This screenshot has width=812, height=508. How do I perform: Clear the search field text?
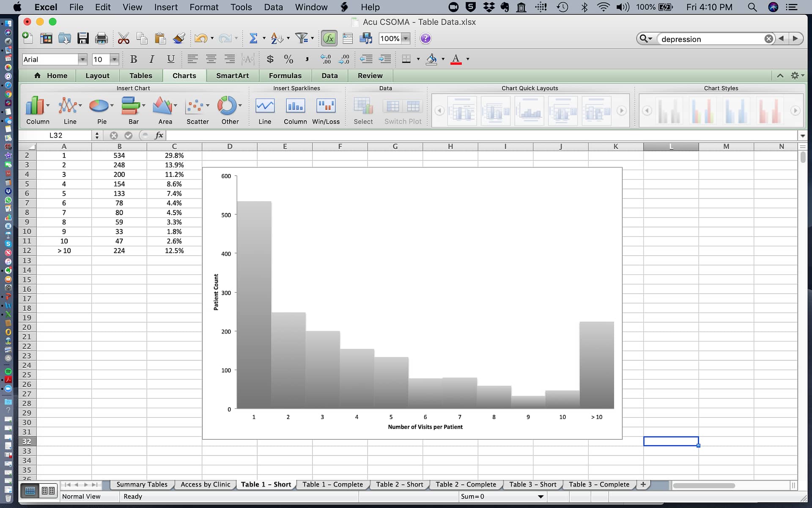tap(769, 39)
